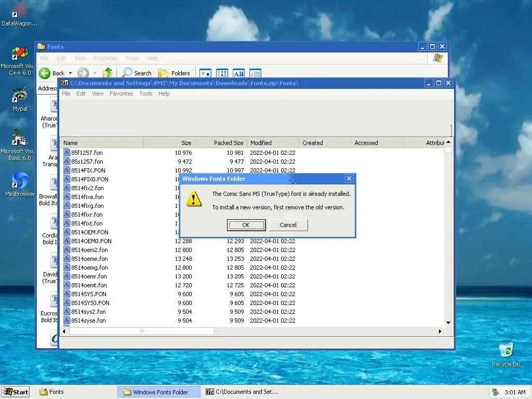Screen dimensions: 532x399
Task: Select 8514fix2.fon file icon
Action: point(66,188)
